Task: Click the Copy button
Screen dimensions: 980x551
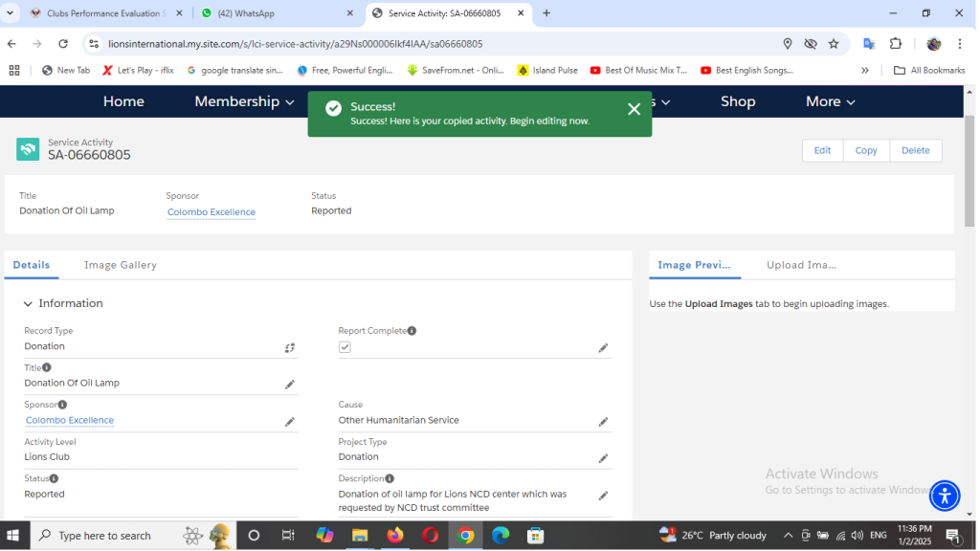Action: pyautogui.click(x=867, y=150)
